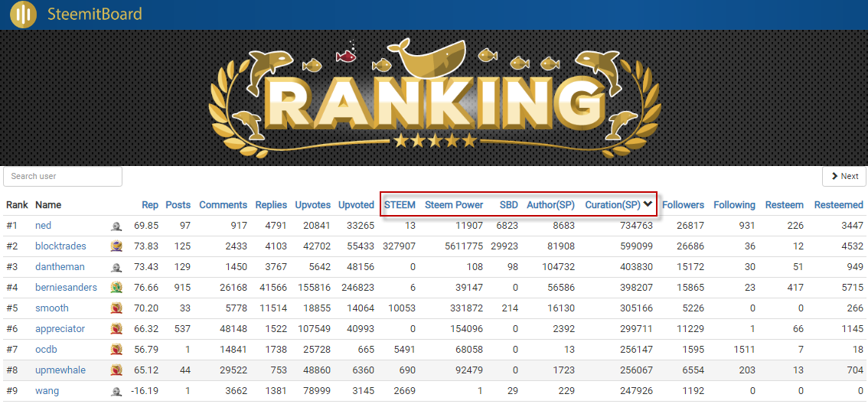Click ned's curation value "734763"
The height and width of the screenshot is (404, 868).
(637, 226)
